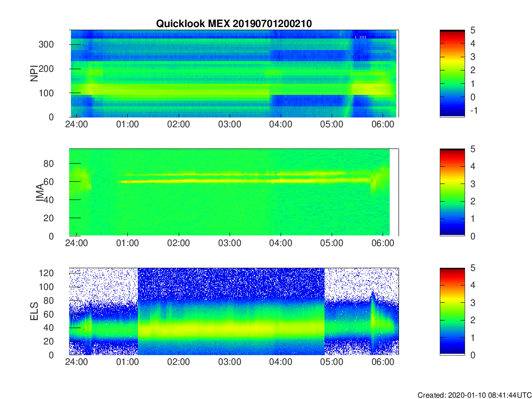Click the 03:00 time label under NPI panel
Viewport: 532px width, 399px height.
pos(230,125)
